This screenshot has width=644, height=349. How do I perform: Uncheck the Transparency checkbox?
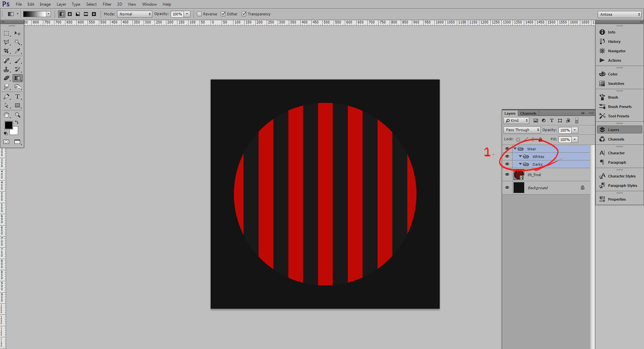(244, 14)
